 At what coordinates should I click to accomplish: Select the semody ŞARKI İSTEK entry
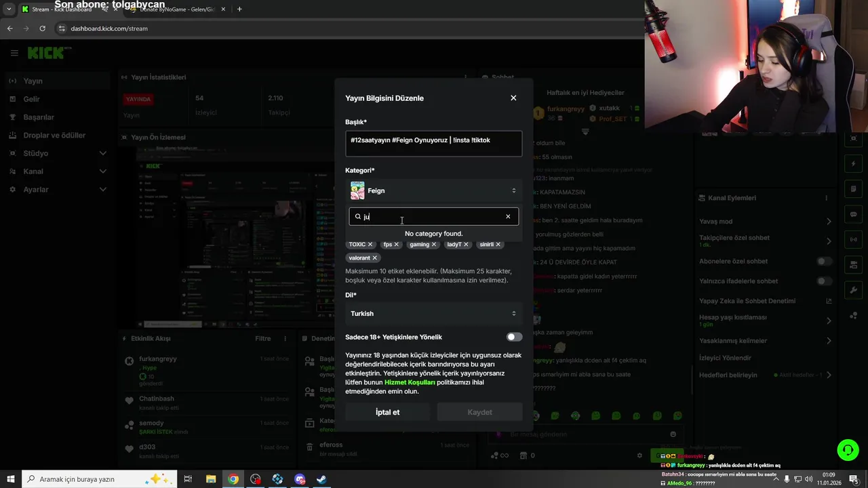[208, 427]
